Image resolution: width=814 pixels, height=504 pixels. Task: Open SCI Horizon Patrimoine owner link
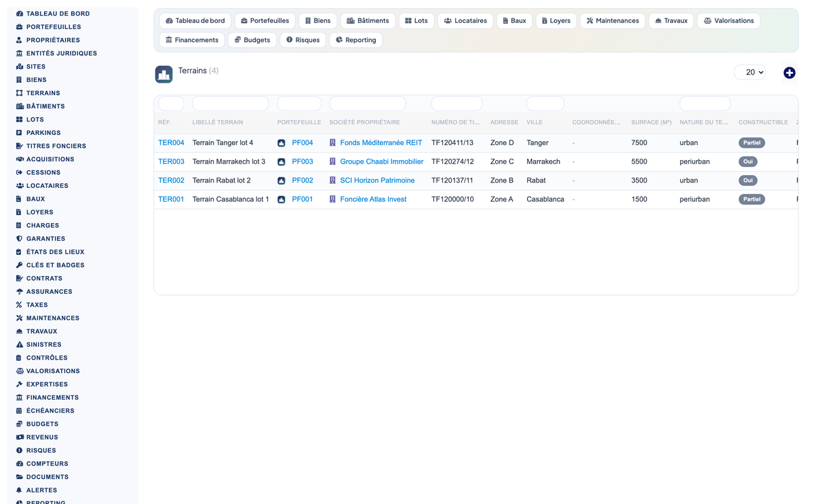[x=377, y=180]
